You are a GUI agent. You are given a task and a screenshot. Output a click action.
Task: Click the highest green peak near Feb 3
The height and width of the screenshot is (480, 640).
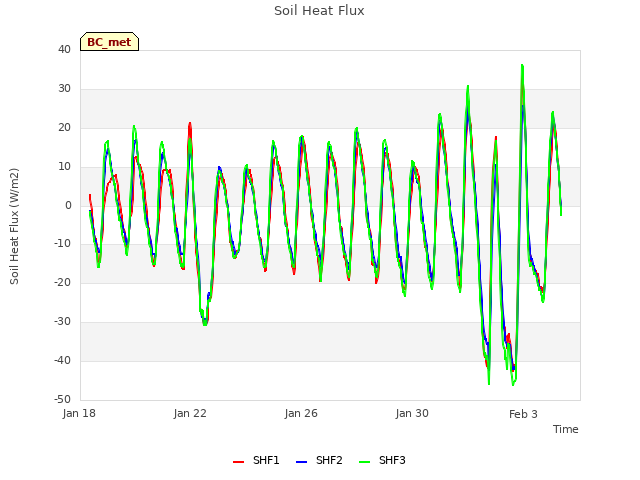[x=522, y=65]
